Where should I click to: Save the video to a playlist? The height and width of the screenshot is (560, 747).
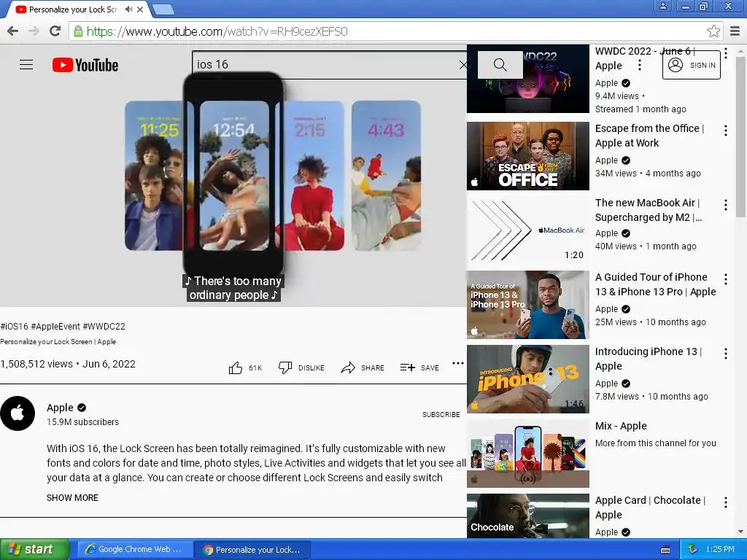419,367
